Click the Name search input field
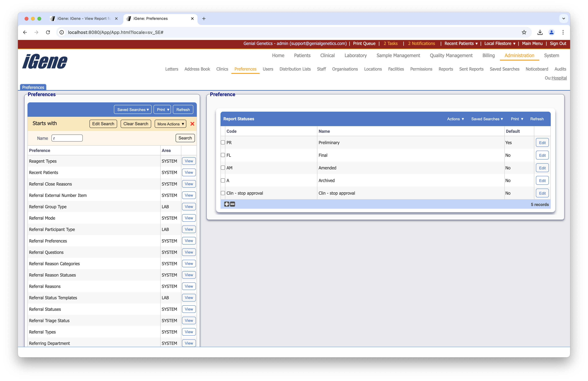 click(67, 138)
